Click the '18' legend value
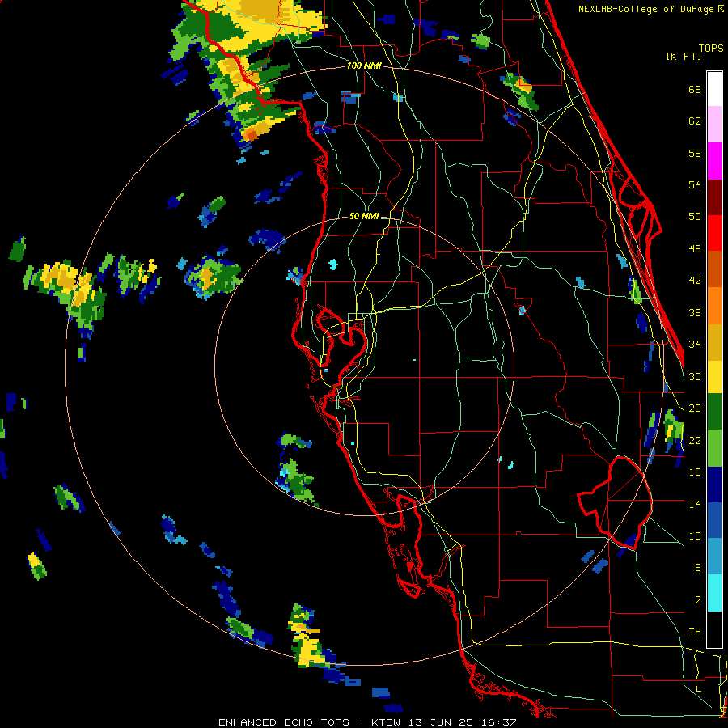The image size is (728, 728). click(695, 472)
